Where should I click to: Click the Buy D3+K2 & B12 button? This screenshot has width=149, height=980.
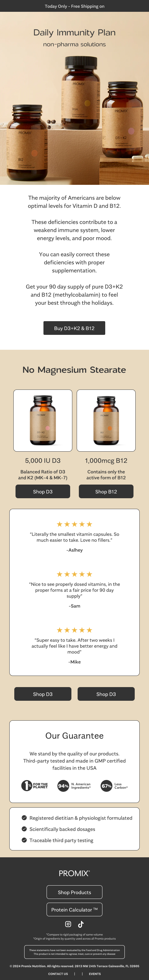tap(74, 328)
